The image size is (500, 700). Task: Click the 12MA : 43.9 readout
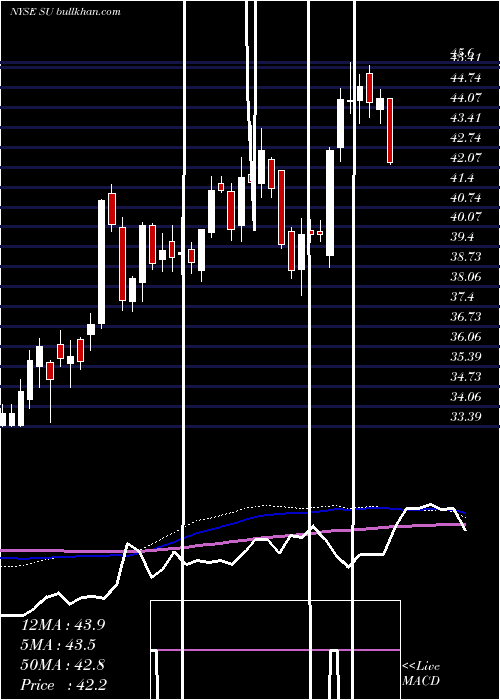click(x=63, y=625)
